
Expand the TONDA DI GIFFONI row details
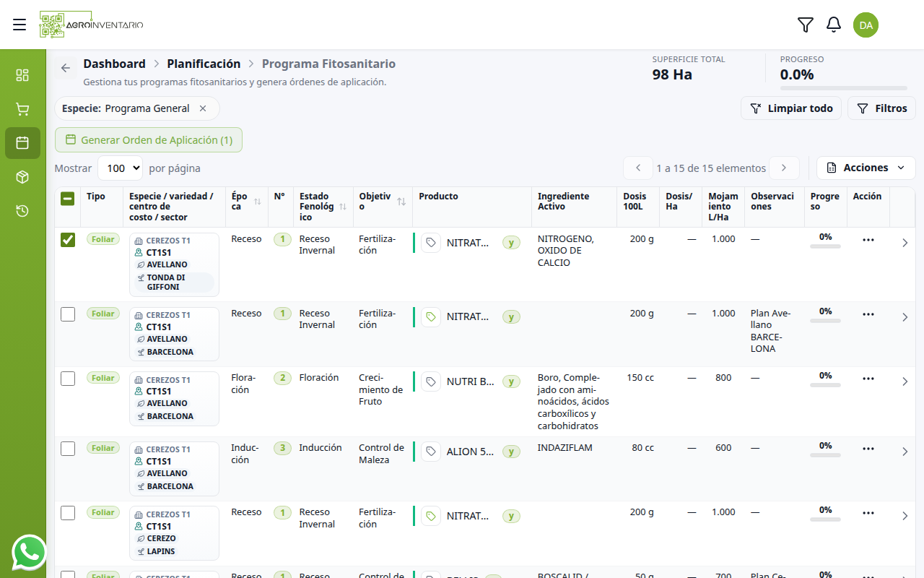click(905, 243)
